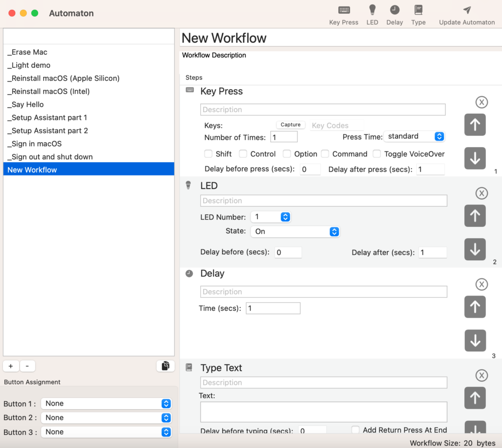
Task: Remove selected workflow with minus button
Action: [x=27, y=366]
